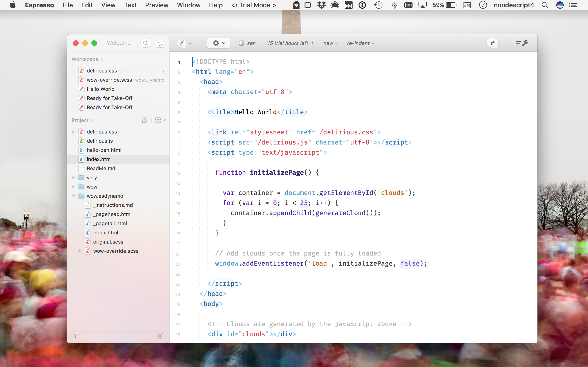This screenshot has height=367, width=588.
Task: Open the gear actions menu in toolbar
Action: pos(218,43)
